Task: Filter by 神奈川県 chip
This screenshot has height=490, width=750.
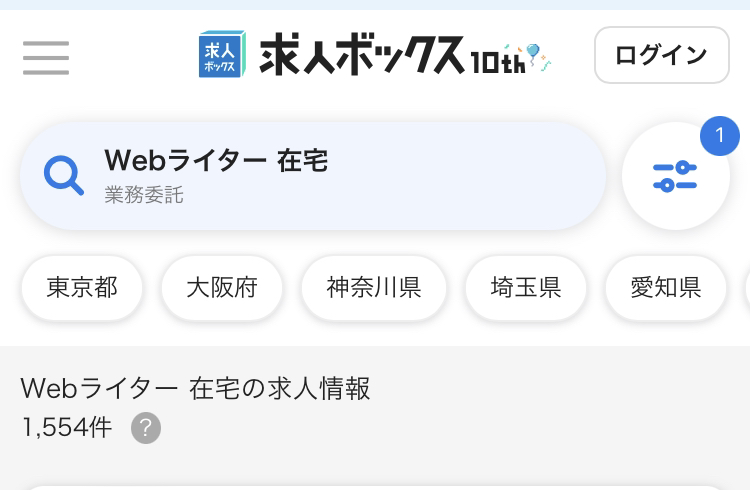Action: [373, 288]
